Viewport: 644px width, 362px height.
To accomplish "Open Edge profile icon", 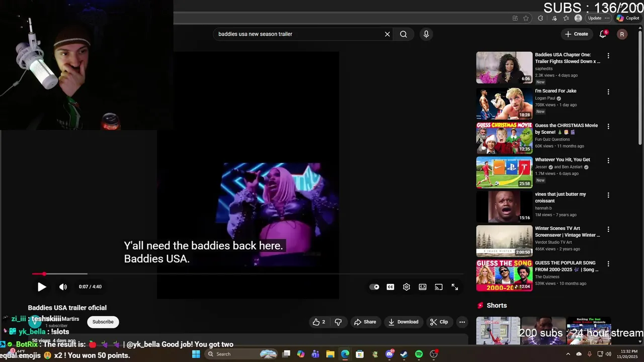I will (x=578, y=18).
